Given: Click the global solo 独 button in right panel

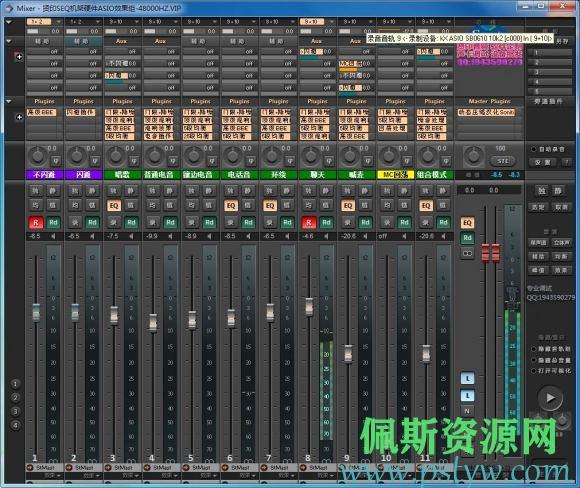Looking at the screenshot, I should click(x=542, y=191).
